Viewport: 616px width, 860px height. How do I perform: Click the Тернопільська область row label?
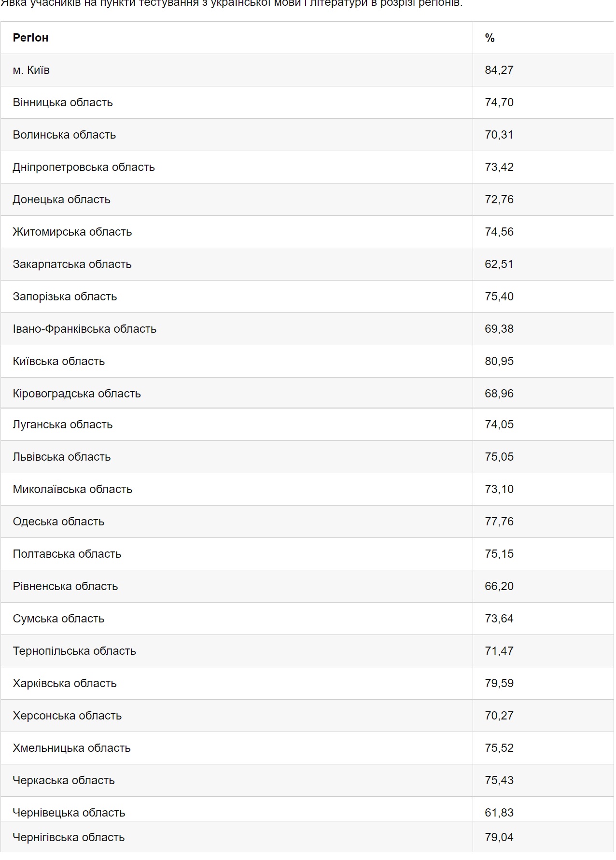[x=74, y=651]
